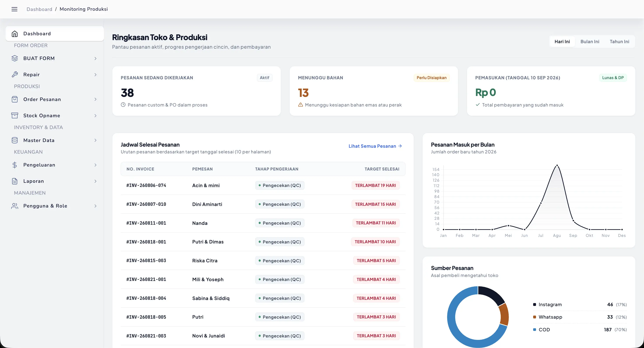Click the COD legend color swatch
This screenshot has width=644, height=348.
pos(534,330)
